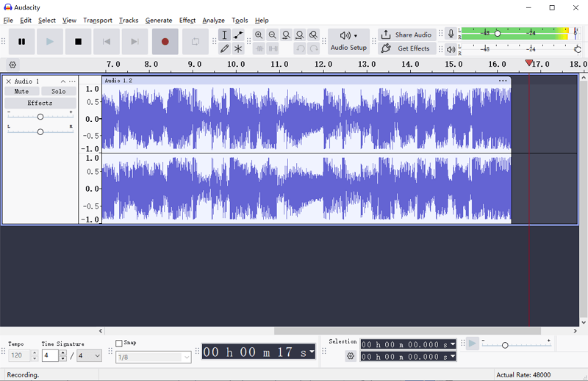Open the Audio 1.2 clip options menu
This screenshot has height=381, width=588.
point(503,81)
